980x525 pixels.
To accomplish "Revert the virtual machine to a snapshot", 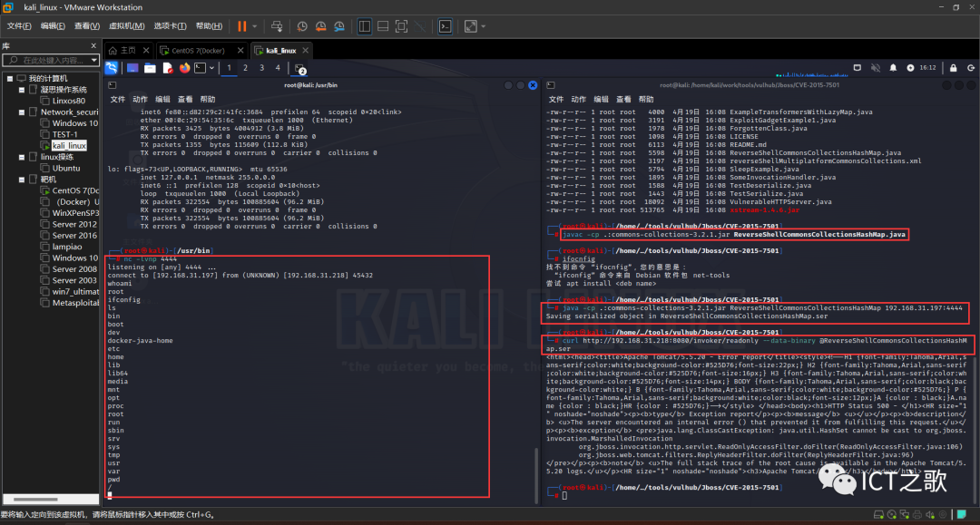I will (320, 26).
